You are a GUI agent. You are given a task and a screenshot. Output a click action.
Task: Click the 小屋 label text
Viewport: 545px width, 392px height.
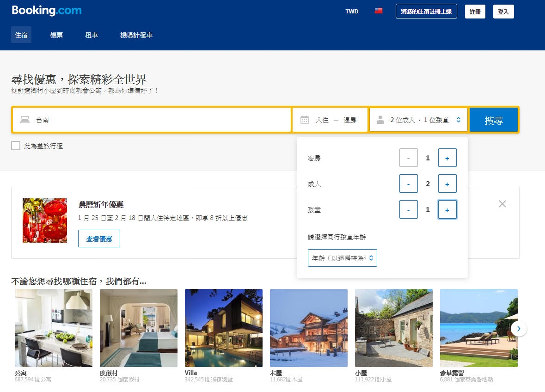pyautogui.click(x=361, y=373)
